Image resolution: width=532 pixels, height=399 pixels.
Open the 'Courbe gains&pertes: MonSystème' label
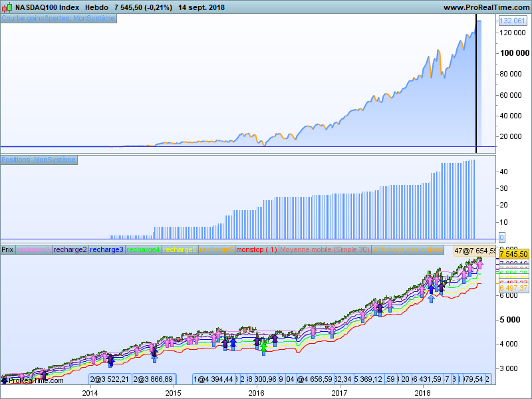coord(59,18)
